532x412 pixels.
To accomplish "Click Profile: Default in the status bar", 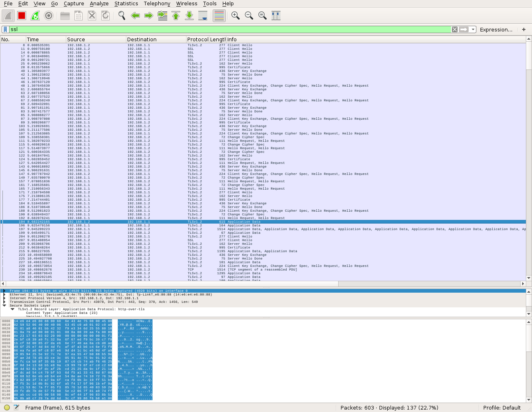I will [502, 408].
